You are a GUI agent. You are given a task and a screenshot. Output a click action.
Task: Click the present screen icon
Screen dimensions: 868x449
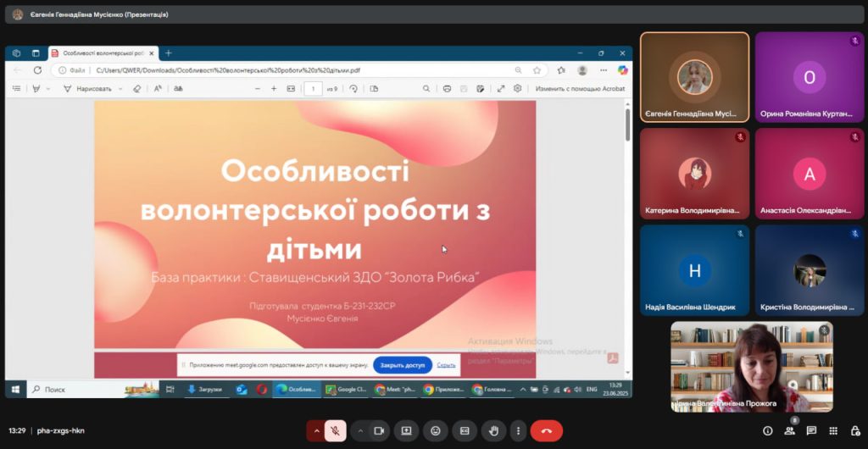[x=406, y=430]
